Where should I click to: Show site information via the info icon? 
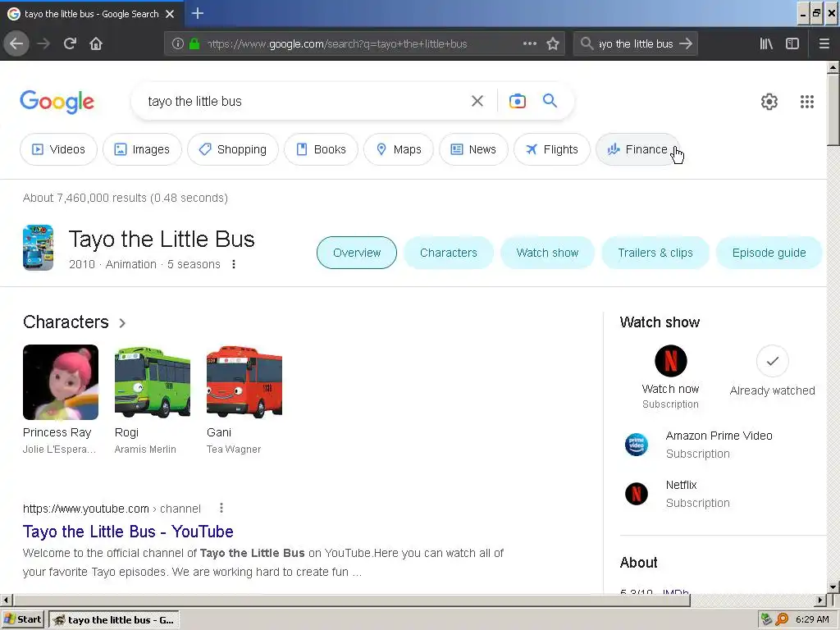[178, 43]
